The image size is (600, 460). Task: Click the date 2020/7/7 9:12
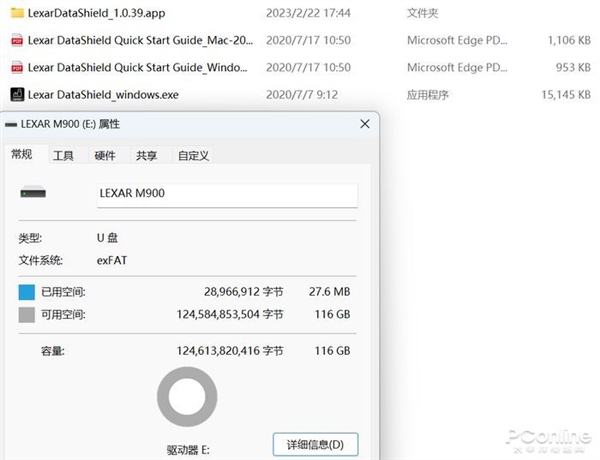tap(302, 95)
